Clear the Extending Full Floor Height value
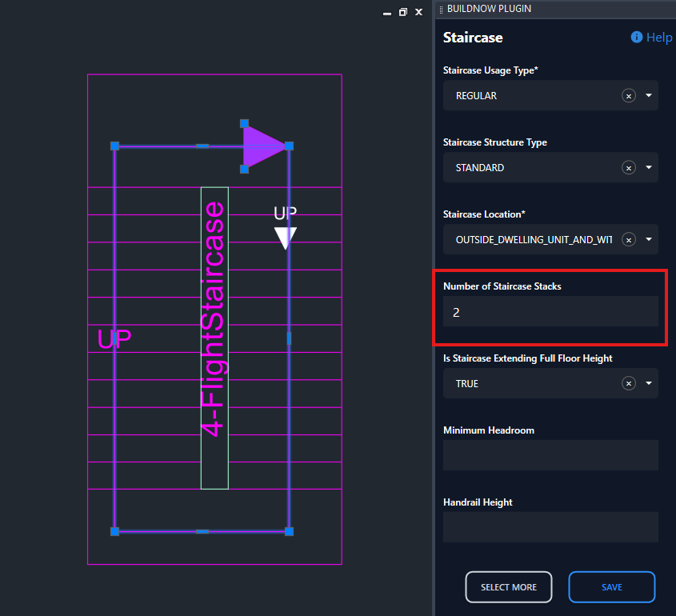This screenshot has height=616, width=676. pos(629,384)
